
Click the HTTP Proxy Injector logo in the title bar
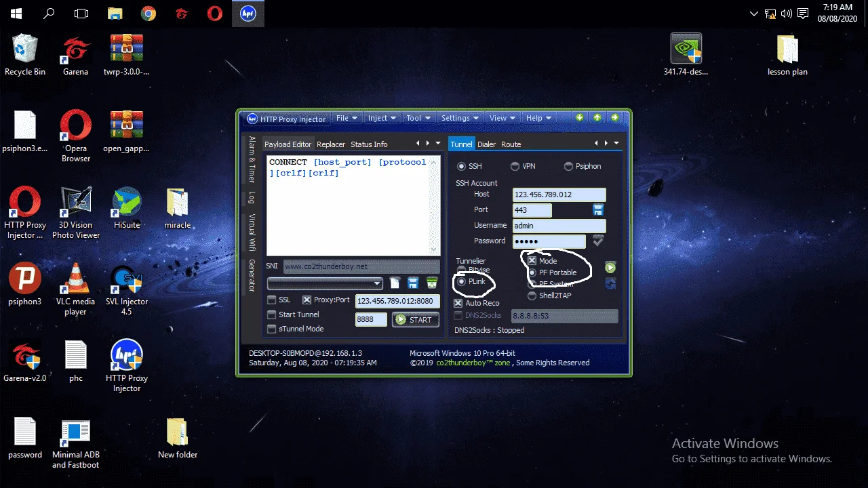coord(252,119)
